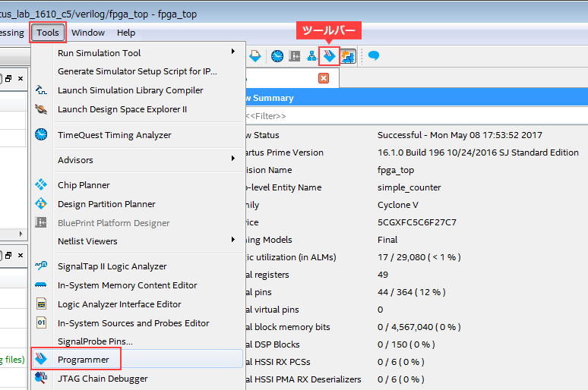Launch SignalTap II Logic Analyzer
588x390 pixels.
pos(112,266)
